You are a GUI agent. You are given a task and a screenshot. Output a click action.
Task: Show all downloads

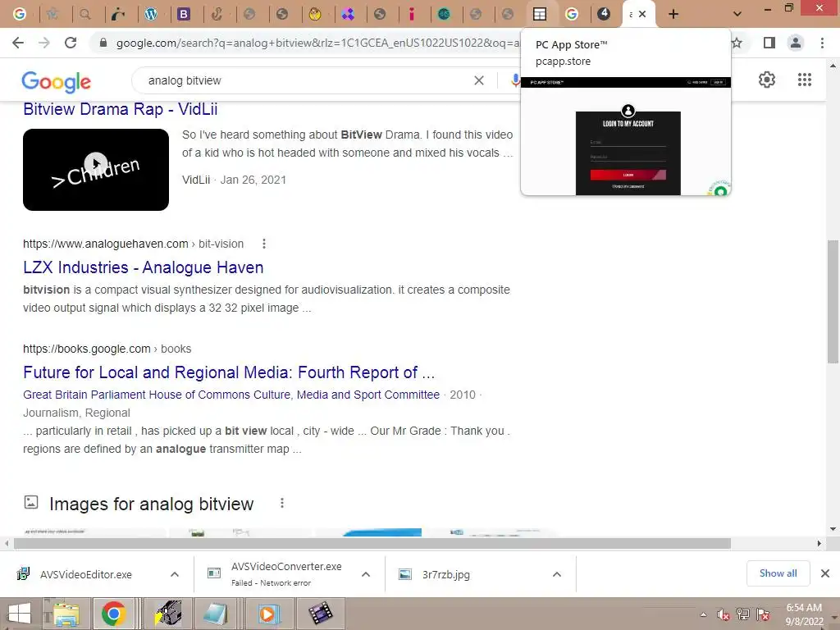click(x=778, y=573)
